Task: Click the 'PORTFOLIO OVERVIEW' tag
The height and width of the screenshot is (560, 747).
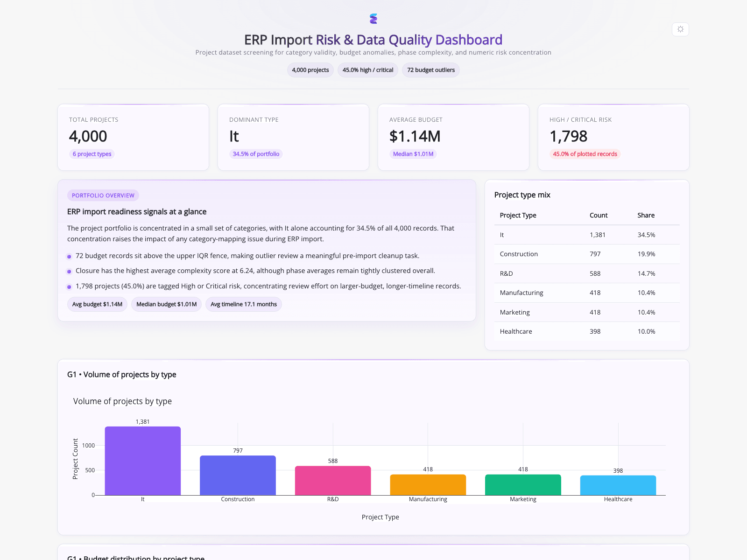Action: point(103,196)
